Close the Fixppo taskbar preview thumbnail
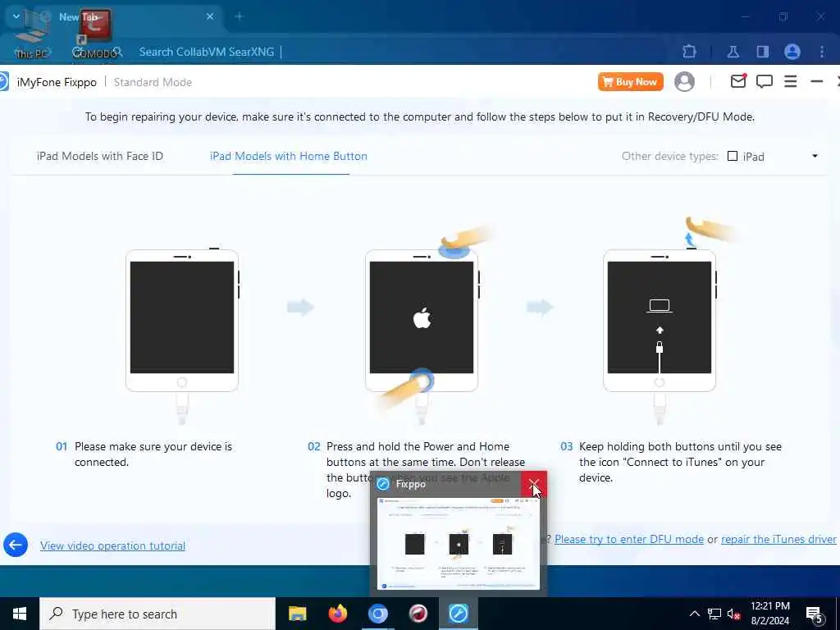This screenshot has width=840, height=630. pyautogui.click(x=533, y=484)
